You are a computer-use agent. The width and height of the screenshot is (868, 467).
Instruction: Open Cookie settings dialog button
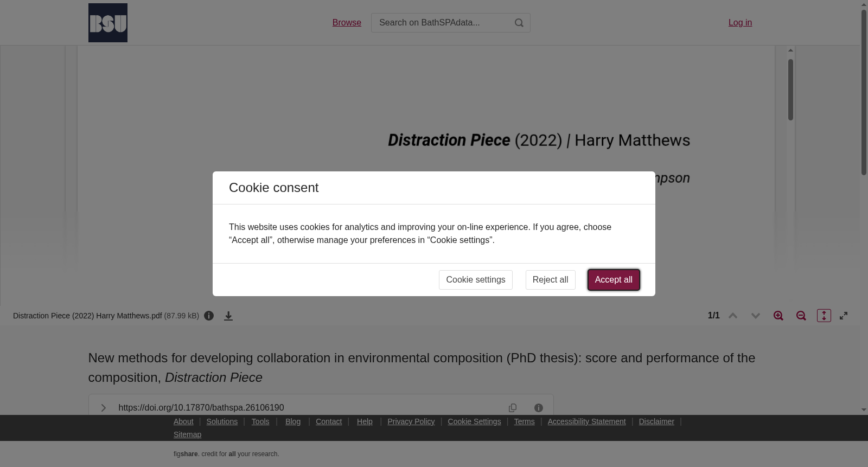coord(476,280)
